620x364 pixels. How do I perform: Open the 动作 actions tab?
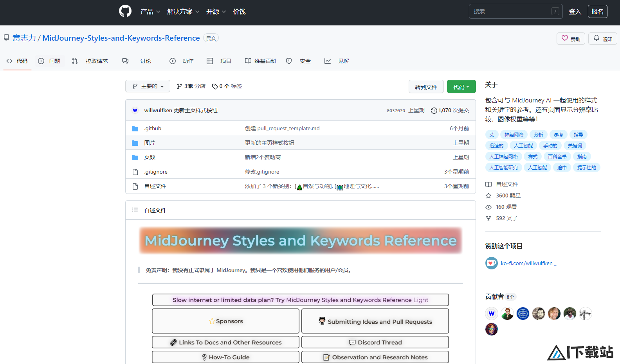pyautogui.click(x=182, y=61)
